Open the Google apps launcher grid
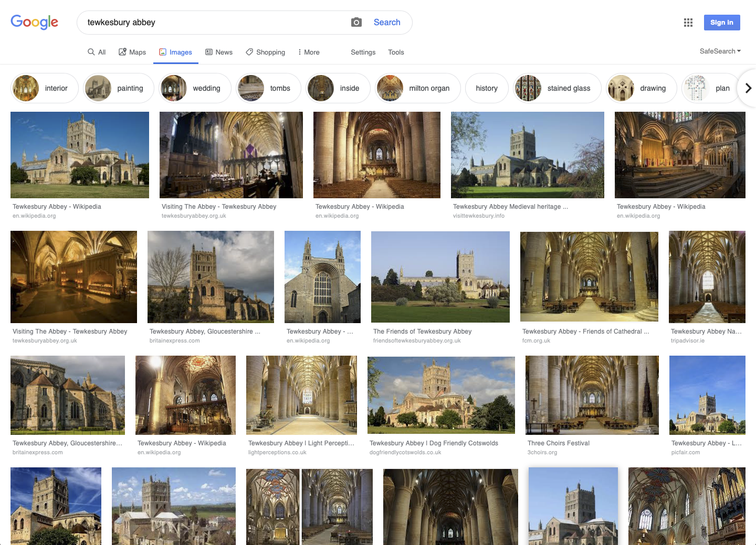Screen dimensions: 756x545 (688, 23)
